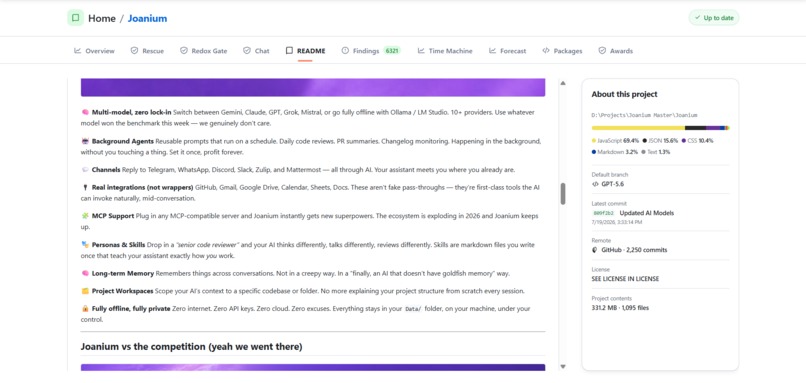Click the commit date 7/19/2026
Viewport: 806px width, 383px height.
click(x=617, y=223)
